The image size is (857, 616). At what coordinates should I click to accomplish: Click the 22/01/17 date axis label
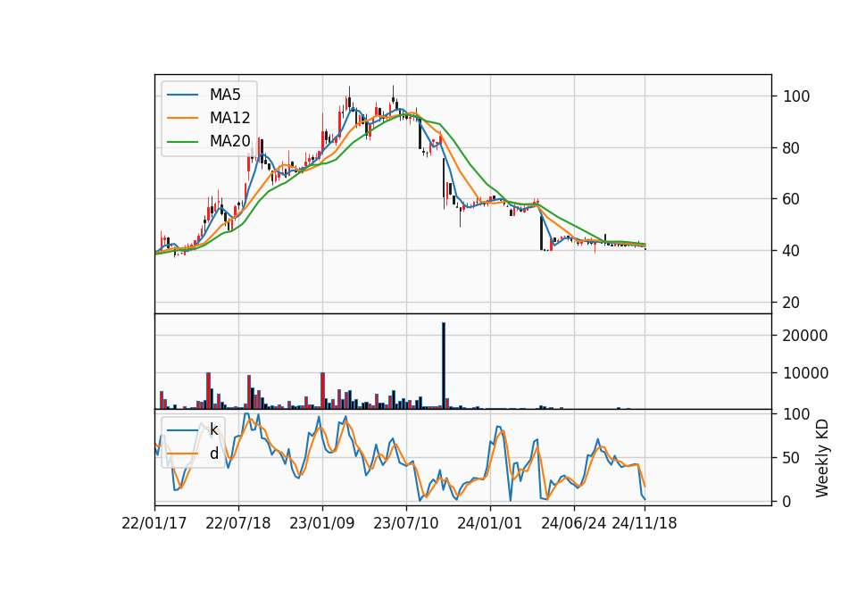click(x=154, y=523)
